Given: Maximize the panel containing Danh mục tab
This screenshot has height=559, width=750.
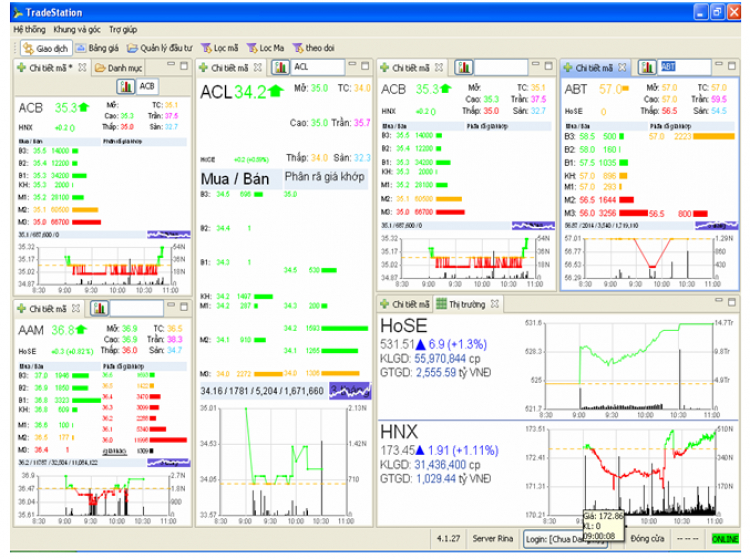Looking at the screenshot, I should (x=184, y=66).
